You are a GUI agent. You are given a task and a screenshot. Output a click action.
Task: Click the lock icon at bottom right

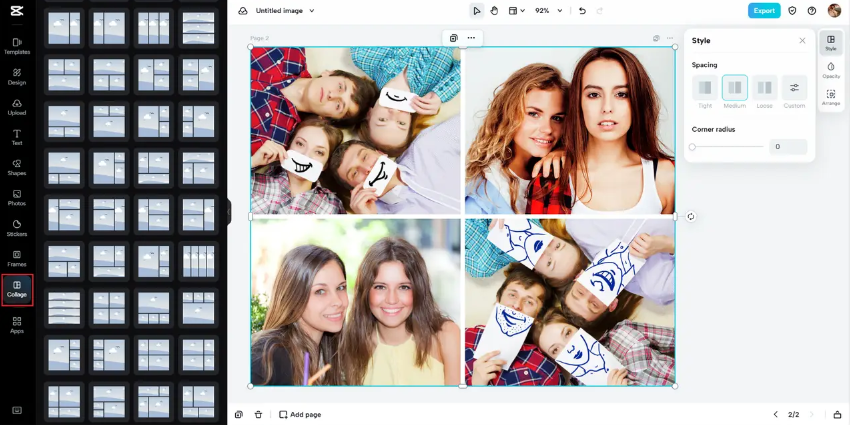click(x=838, y=415)
